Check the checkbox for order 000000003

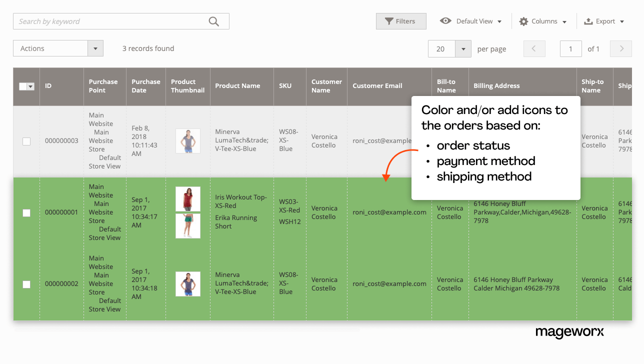[26, 141]
